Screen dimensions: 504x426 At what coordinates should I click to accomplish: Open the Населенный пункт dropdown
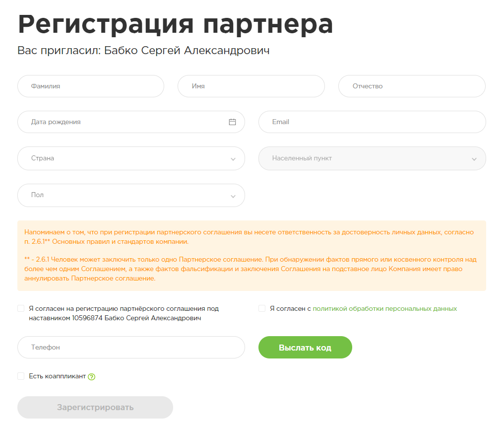pos(372,158)
